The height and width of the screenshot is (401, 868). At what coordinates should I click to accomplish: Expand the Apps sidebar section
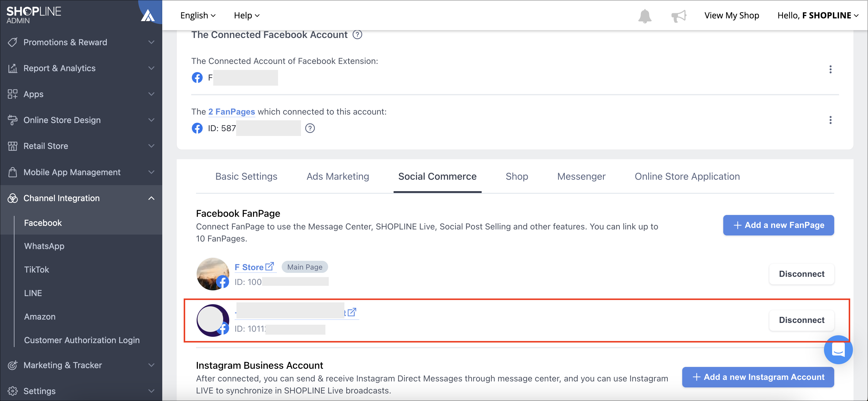tap(151, 94)
